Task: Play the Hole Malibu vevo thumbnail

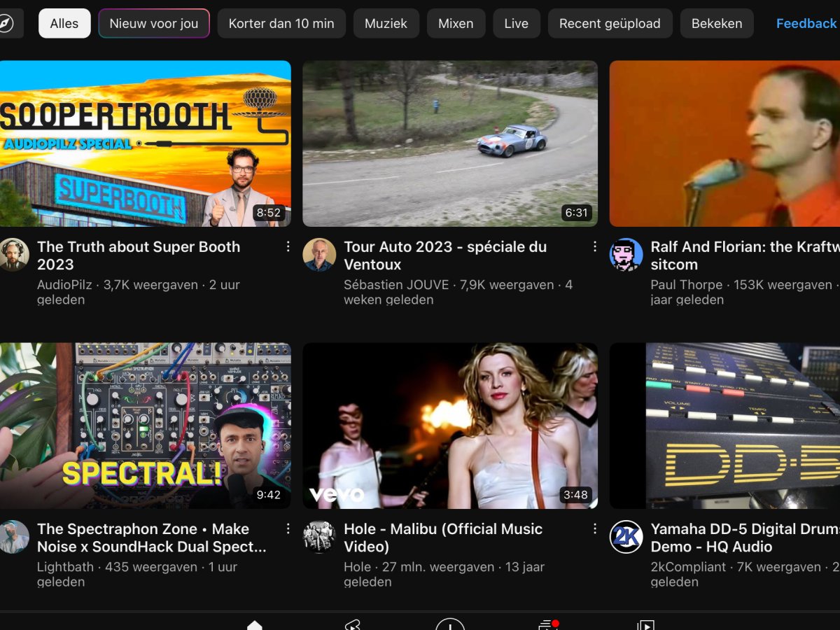Action: pyautogui.click(x=450, y=426)
